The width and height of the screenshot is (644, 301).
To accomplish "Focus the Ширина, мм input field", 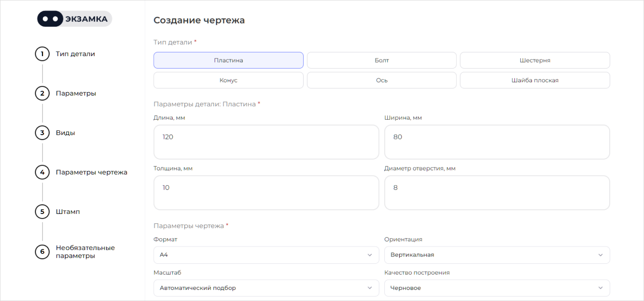I will 497,142.
